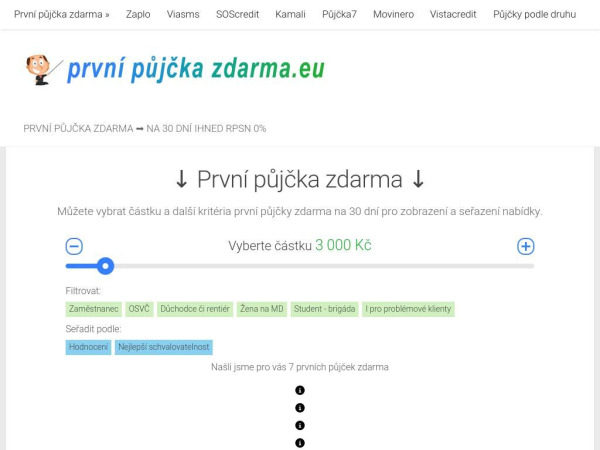
Task: Click the fourth black info icon
Action: coord(300,443)
